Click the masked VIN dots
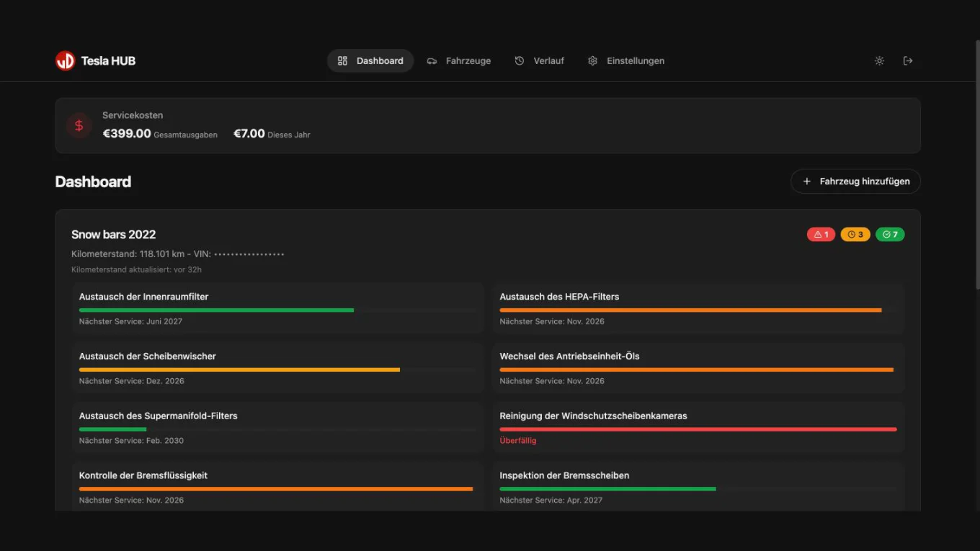980x551 pixels. [249, 254]
